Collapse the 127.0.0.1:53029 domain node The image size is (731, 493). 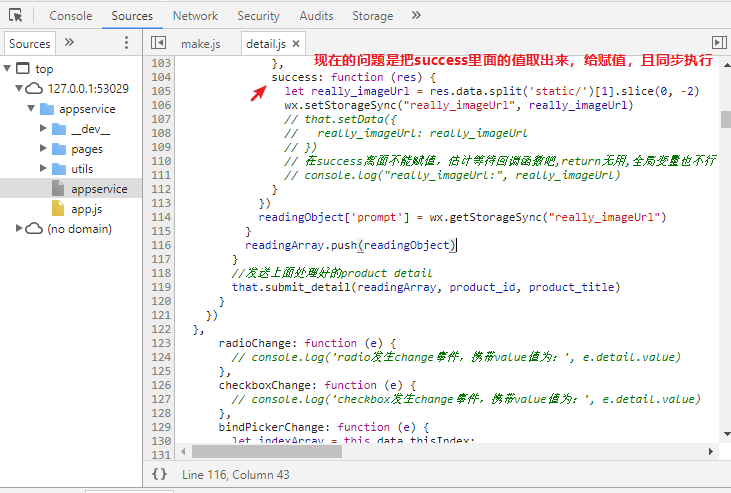click(19, 88)
